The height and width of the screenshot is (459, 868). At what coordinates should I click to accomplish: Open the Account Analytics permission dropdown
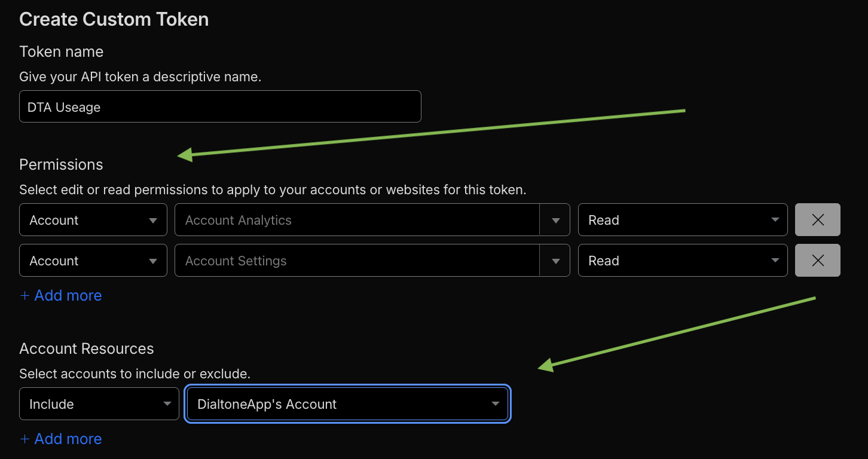pyautogui.click(x=372, y=220)
